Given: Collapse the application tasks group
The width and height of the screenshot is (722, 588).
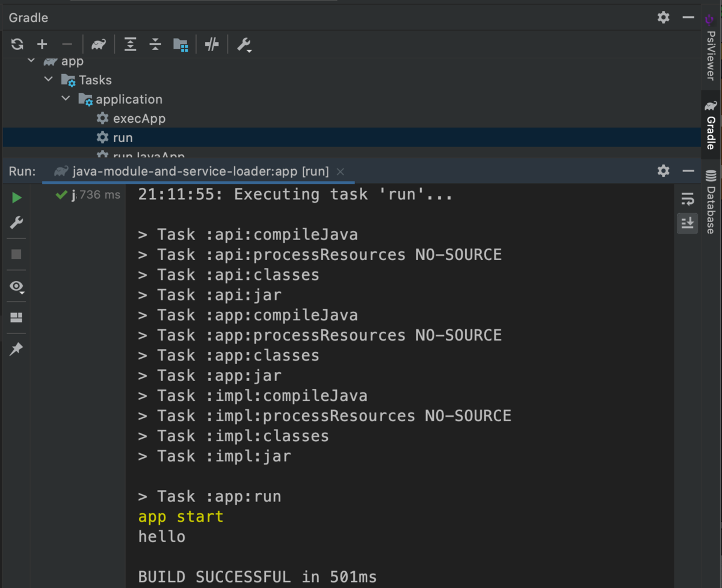Looking at the screenshot, I should click(x=66, y=99).
